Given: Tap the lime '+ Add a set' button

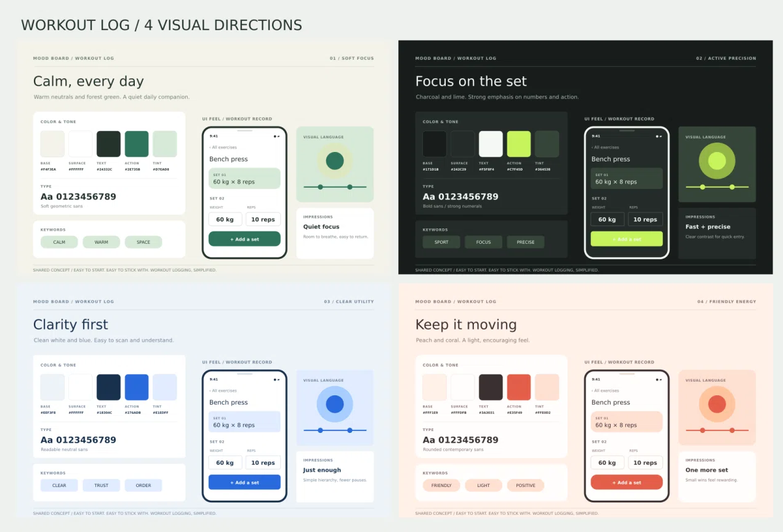Looking at the screenshot, I should [627, 239].
